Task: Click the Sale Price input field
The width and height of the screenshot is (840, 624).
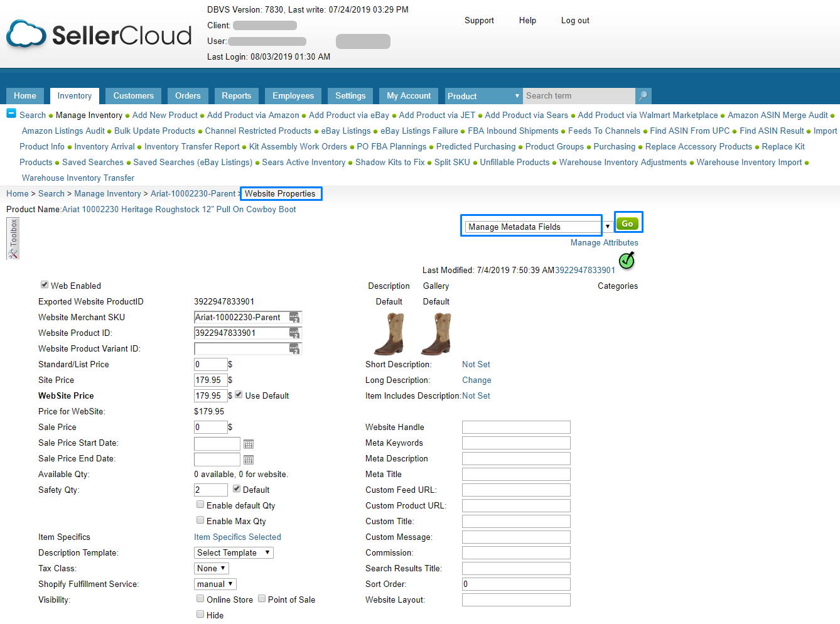Action: point(210,428)
